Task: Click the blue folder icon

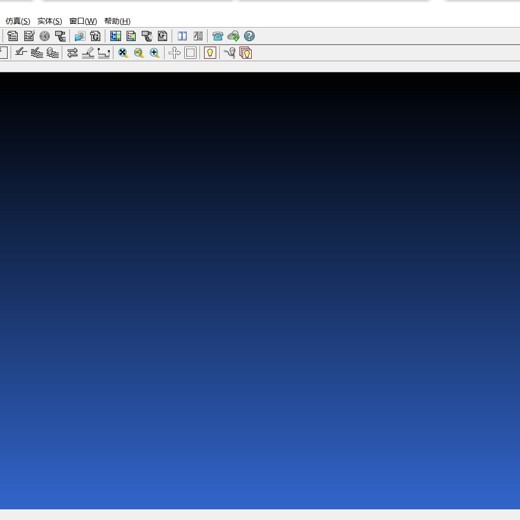Action: tap(80, 36)
